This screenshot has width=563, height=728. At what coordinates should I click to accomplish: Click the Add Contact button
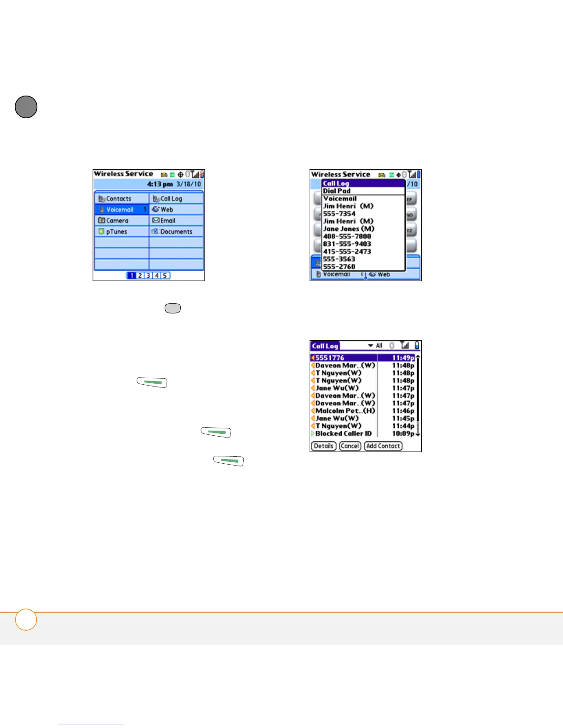[383, 446]
